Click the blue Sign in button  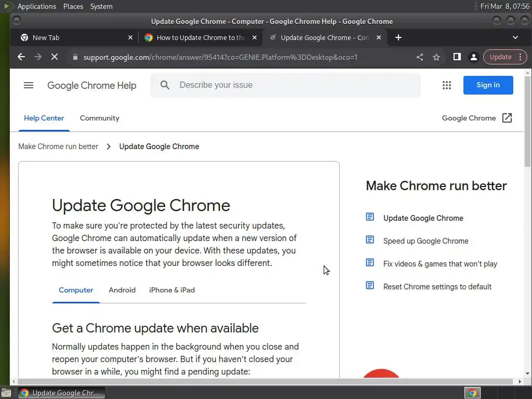(488, 85)
